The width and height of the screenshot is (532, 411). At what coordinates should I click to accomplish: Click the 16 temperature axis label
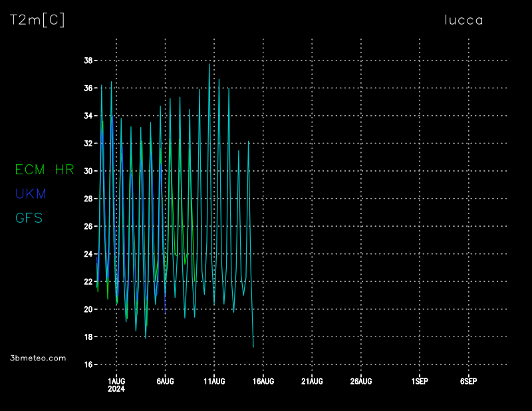point(88,364)
